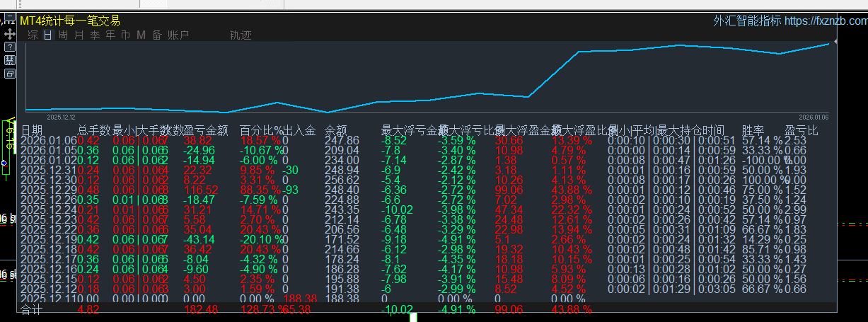Click the 256.62 balance value
The image size is (868, 322).
tap(342, 180)
